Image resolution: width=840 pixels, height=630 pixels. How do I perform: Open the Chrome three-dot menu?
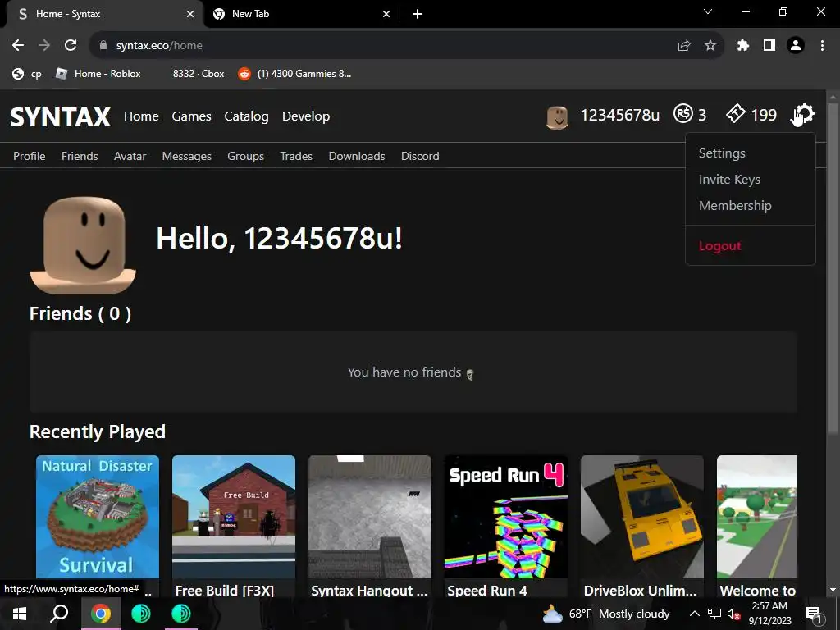point(822,46)
